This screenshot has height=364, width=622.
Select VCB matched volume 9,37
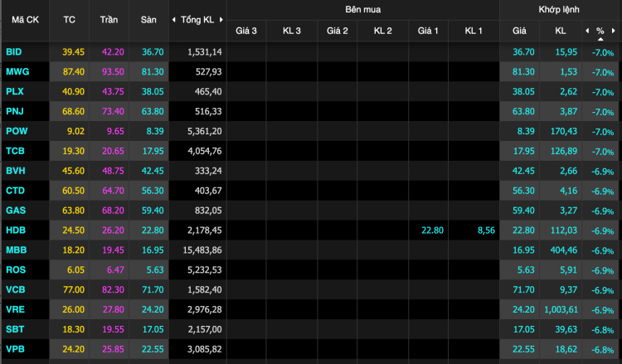pos(568,290)
